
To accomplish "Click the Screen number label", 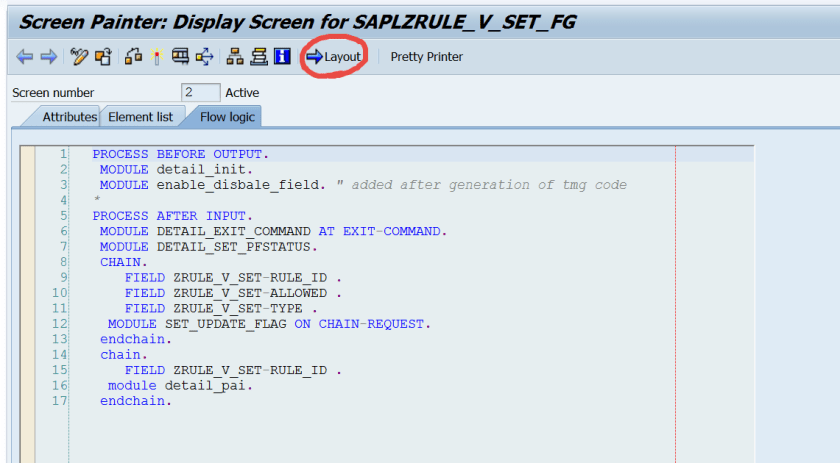I will coord(53,93).
